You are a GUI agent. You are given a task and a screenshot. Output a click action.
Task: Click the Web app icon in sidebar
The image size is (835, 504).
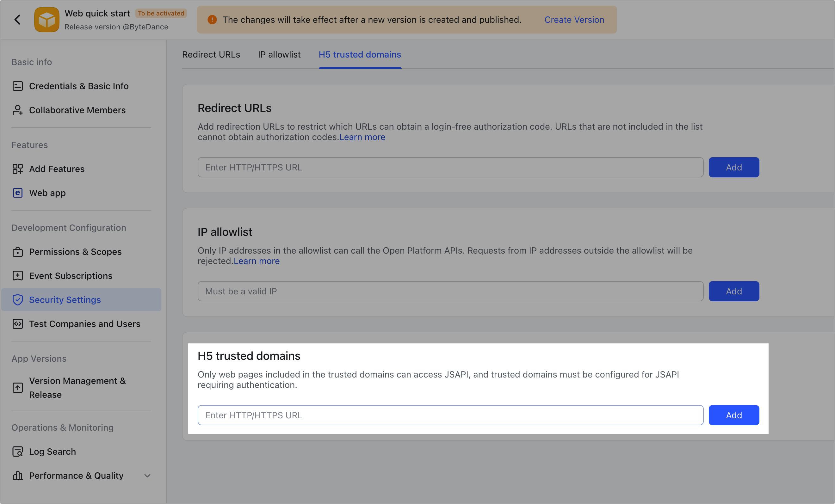coord(18,193)
